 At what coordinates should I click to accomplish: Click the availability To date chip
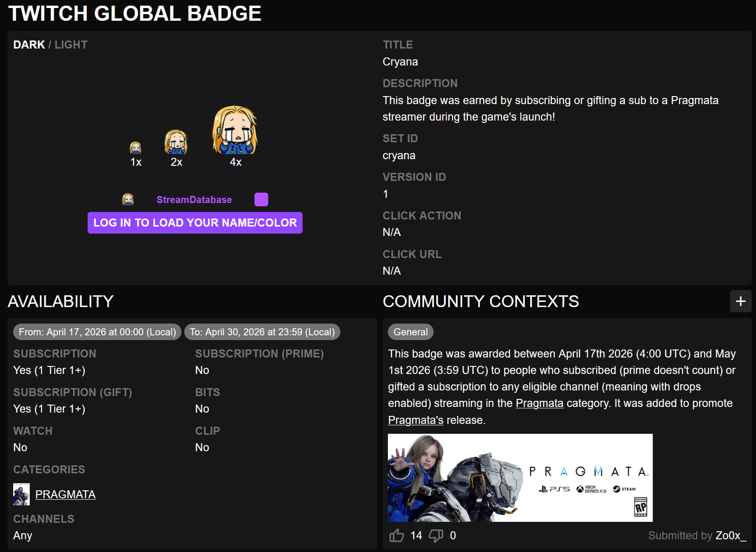pos(262,332)
